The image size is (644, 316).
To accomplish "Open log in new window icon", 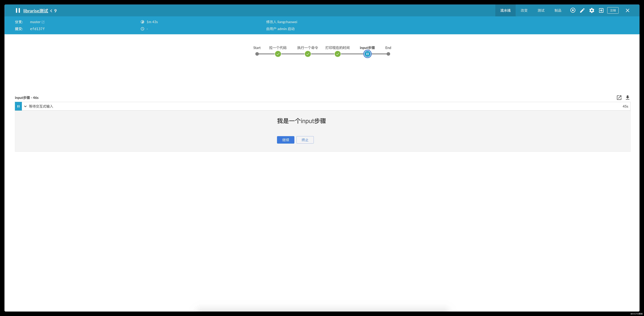I will click(x=619, y=97).
